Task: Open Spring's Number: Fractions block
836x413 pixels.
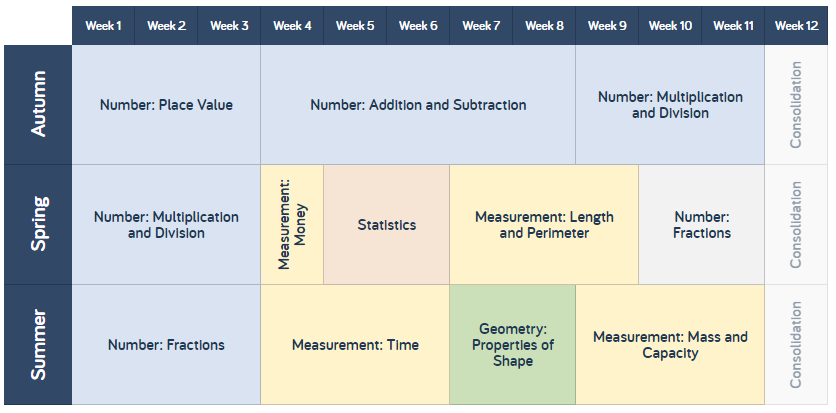Action: click(x=702, y=224)
